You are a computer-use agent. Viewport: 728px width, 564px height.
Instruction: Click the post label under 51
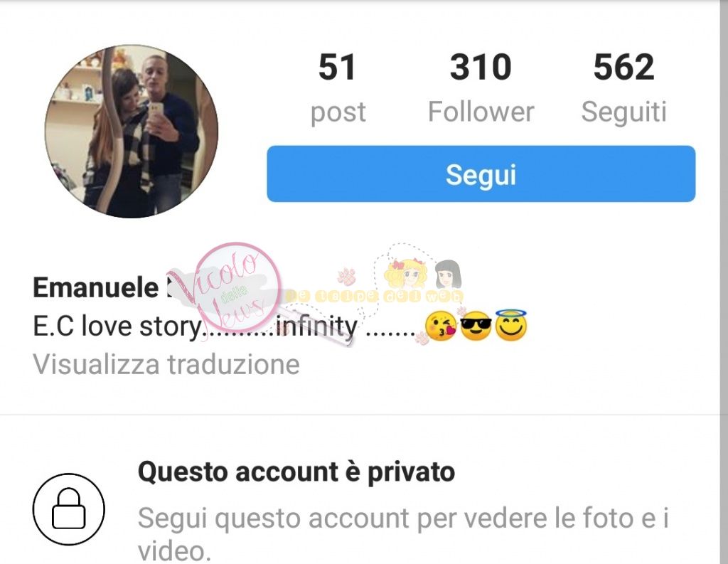point(338,113)
